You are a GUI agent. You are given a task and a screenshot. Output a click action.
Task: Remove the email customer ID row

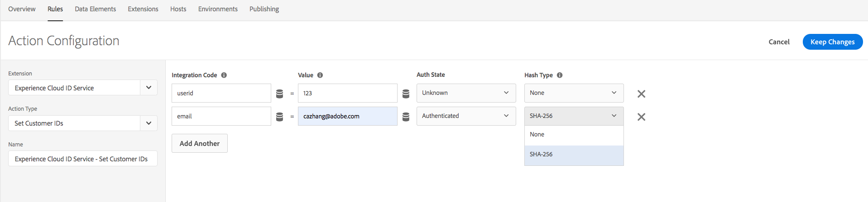(641, 117)
